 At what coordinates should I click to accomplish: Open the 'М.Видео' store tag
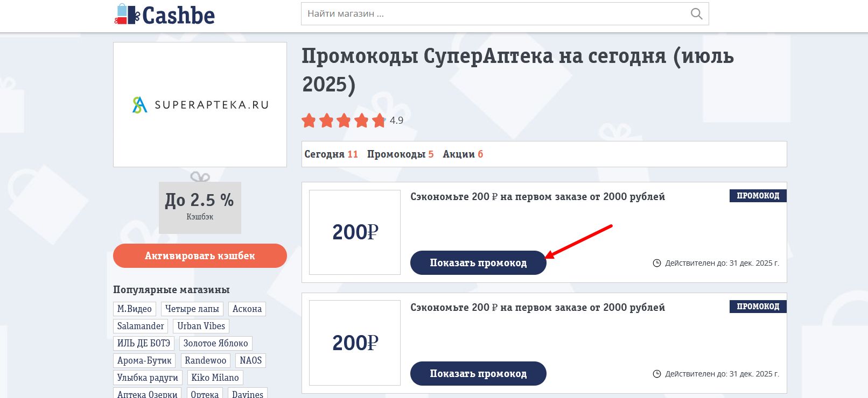[135, 309]
